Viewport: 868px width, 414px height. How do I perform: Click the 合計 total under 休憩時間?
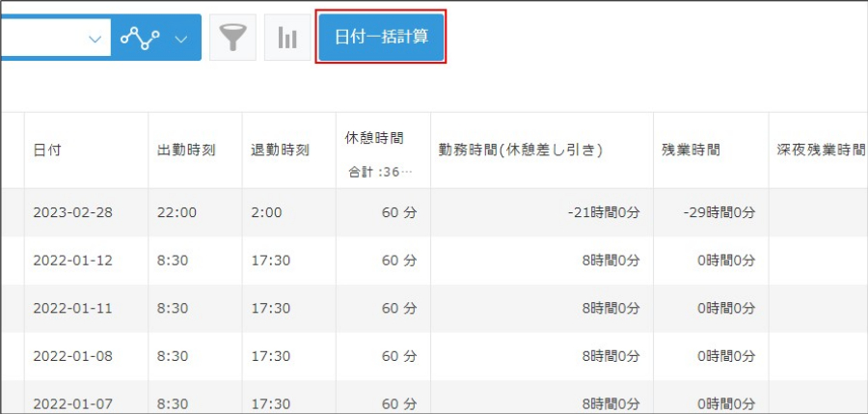(x=380, y=172)
